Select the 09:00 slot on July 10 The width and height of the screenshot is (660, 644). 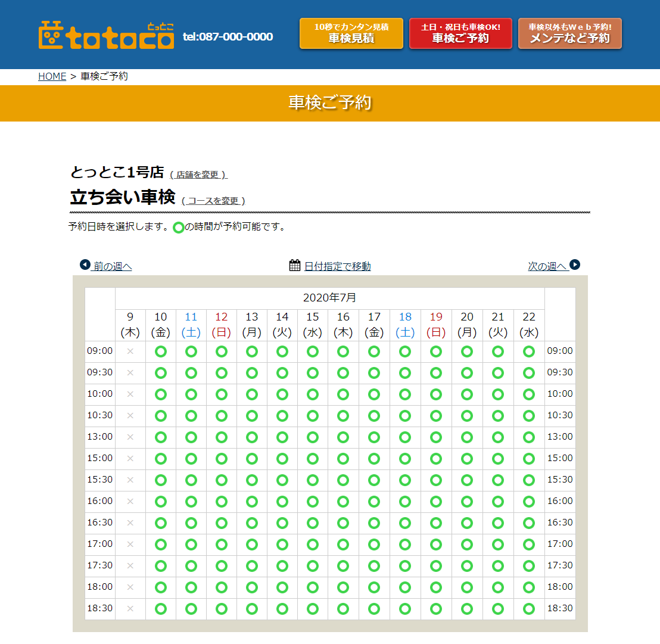160,351
